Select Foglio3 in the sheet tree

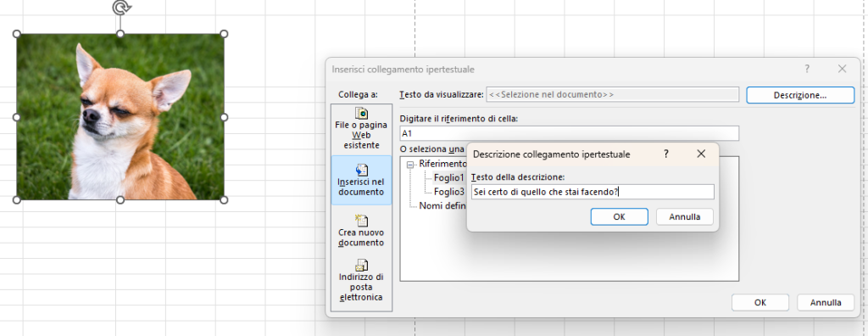coord(448,192)
